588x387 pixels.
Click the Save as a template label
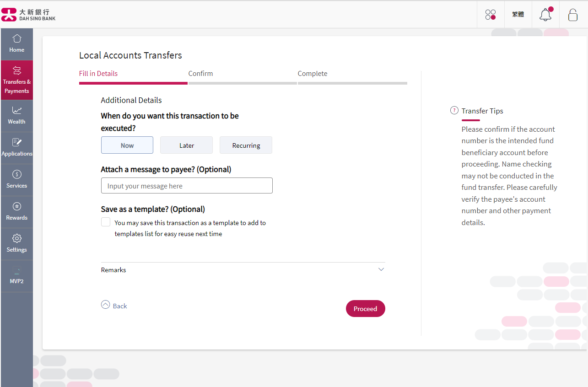point(153,209)
